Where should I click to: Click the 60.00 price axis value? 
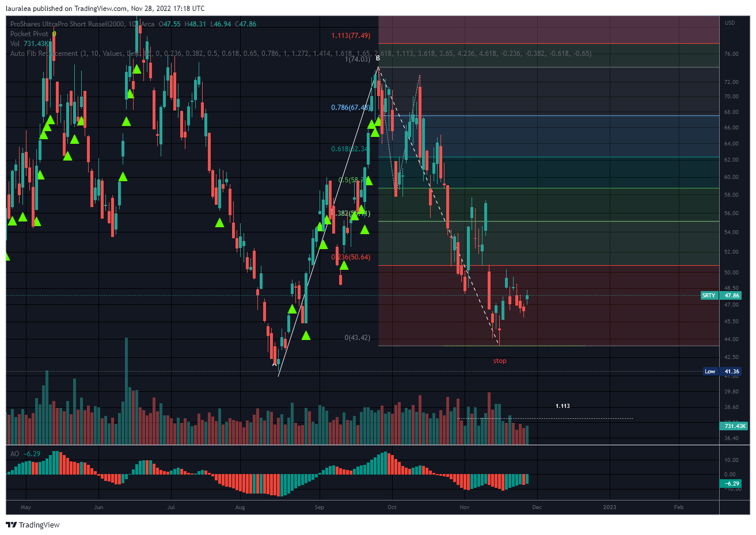[x=731, y=177]
